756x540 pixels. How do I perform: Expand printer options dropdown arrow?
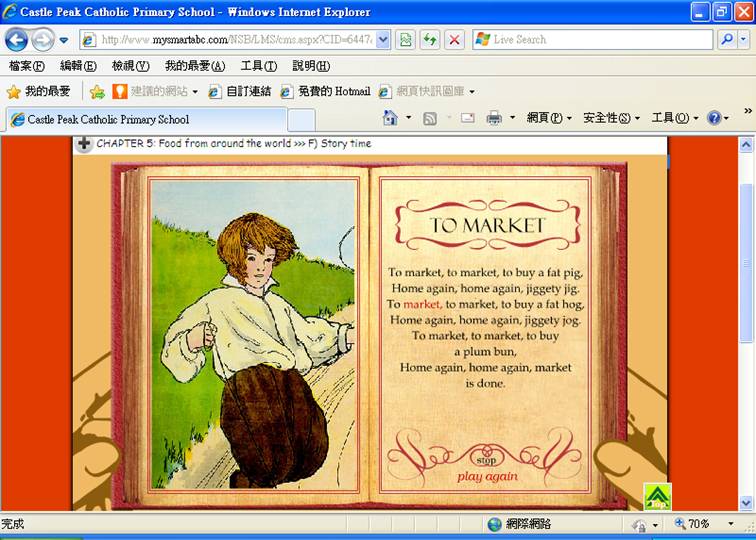click(512, 118)
